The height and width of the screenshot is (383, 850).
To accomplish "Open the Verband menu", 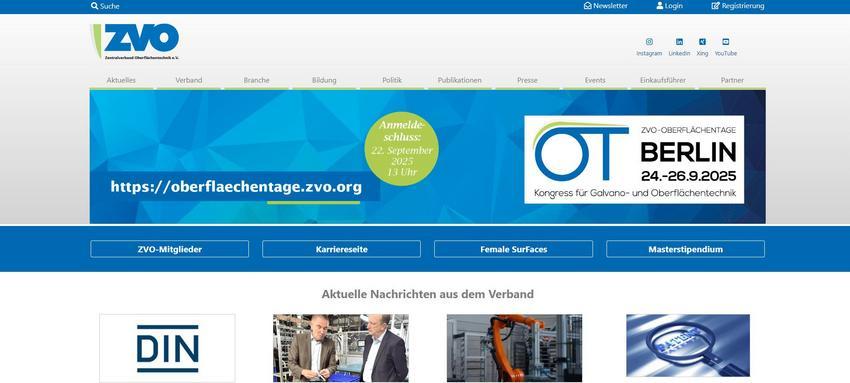I will click(189, 80).
